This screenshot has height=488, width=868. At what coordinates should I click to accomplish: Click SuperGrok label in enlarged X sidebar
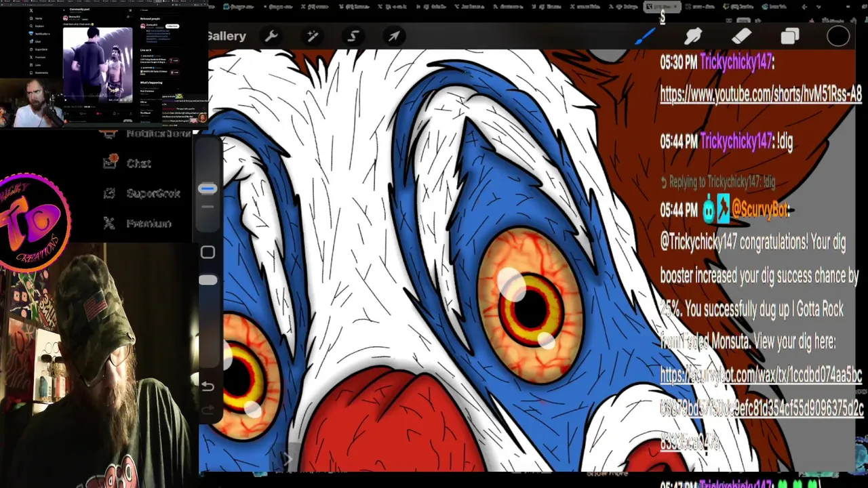(153, 193)
